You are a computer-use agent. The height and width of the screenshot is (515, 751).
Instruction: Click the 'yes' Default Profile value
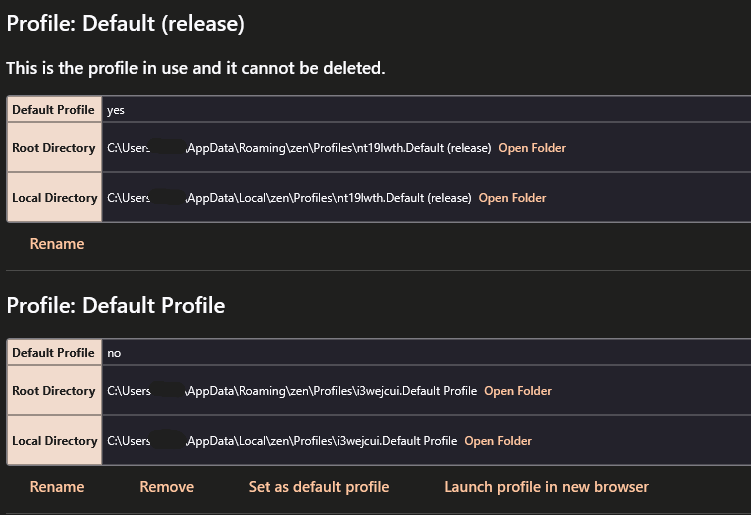(116, 110)
